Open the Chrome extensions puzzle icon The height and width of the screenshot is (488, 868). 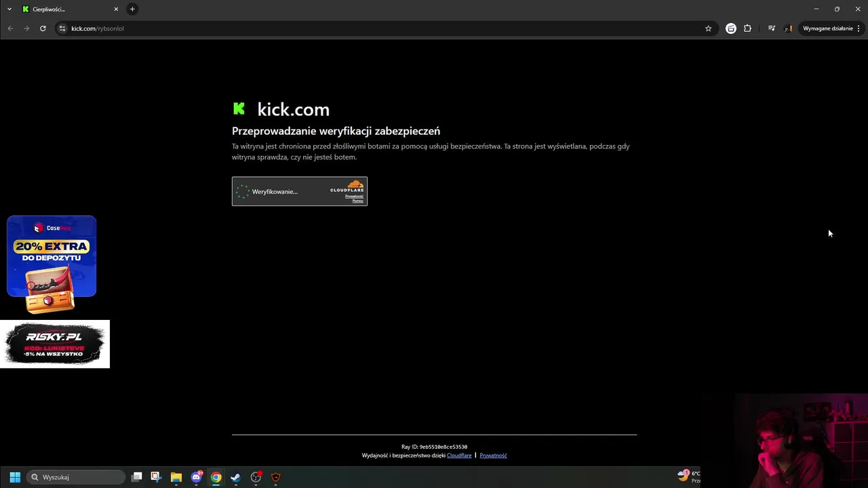747,28
